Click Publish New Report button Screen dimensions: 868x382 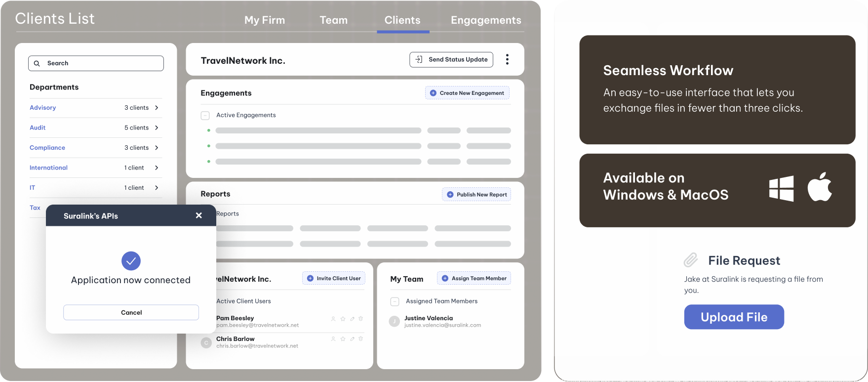pyautogui.click(x=476, y=195)
